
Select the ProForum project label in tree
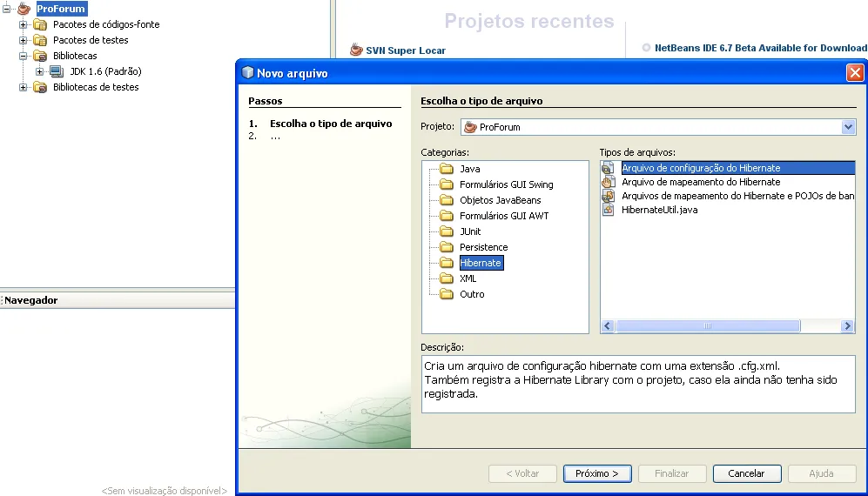point(61,9)
